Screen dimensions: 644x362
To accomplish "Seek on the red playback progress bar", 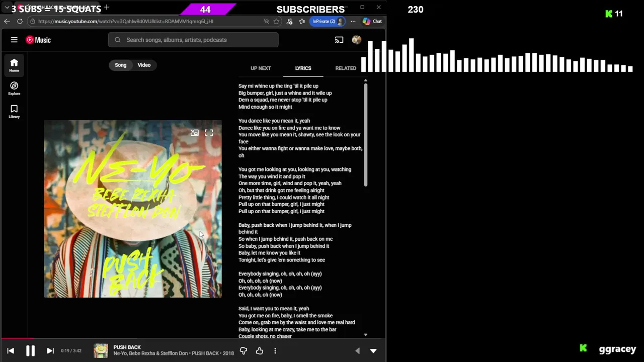I will 193,338.
